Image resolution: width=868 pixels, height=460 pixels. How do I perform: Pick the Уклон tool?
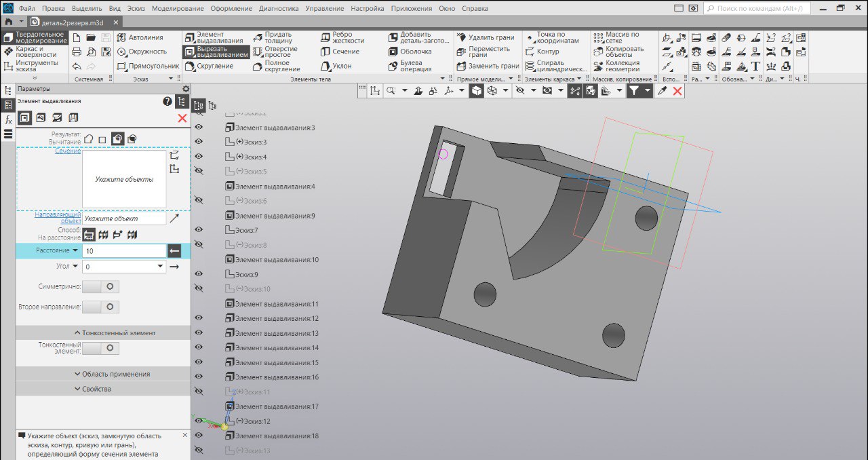pos(336,66)
